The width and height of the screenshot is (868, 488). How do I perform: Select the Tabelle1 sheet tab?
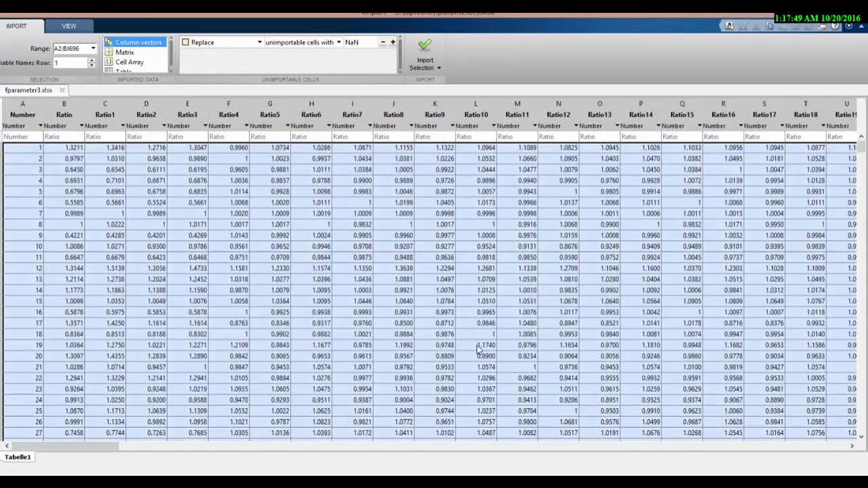[x=18, y=457]
